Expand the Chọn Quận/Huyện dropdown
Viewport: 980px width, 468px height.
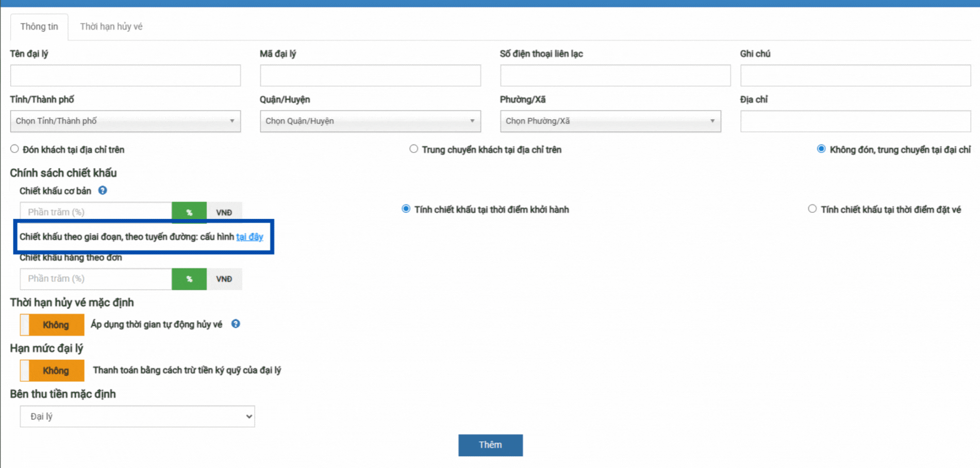(370, 121)
